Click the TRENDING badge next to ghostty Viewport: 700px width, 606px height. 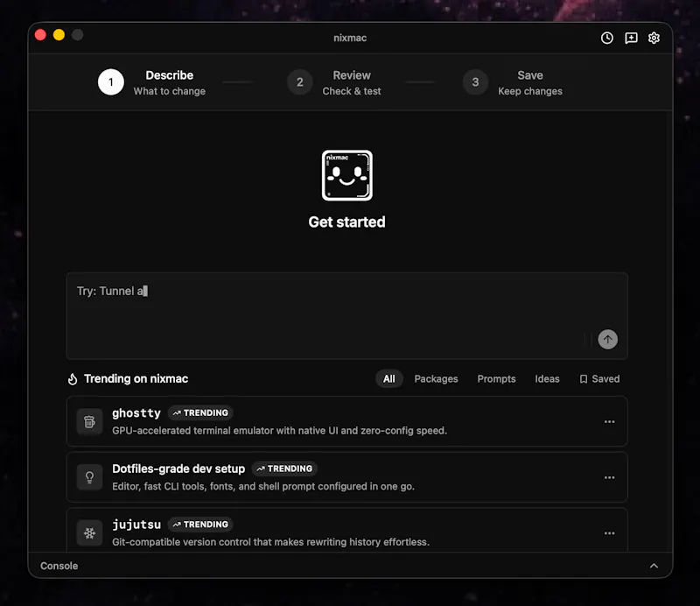[200, 413]
